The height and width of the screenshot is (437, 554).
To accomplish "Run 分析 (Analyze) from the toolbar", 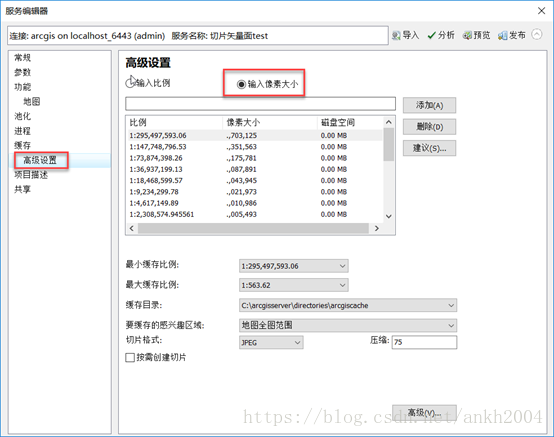I will (x=441, y=35).
